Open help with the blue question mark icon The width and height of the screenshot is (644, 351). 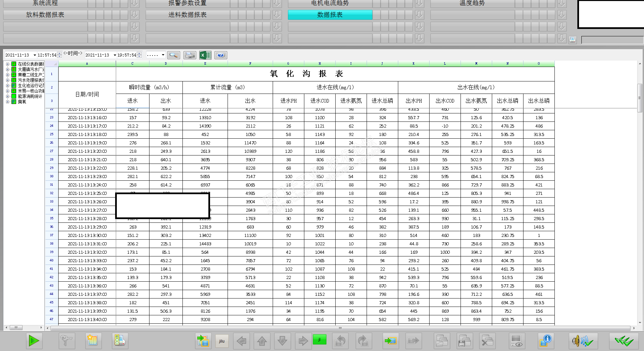pos(221,55)
